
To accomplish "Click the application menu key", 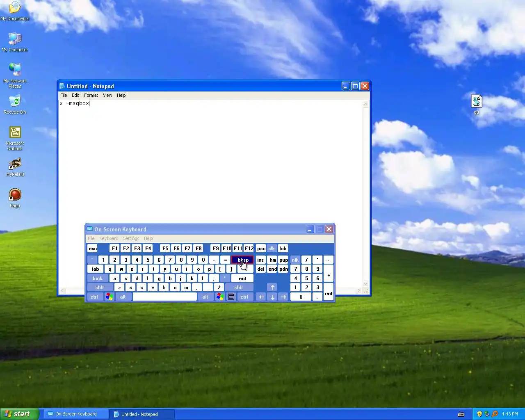I will [x=231, y=297].
